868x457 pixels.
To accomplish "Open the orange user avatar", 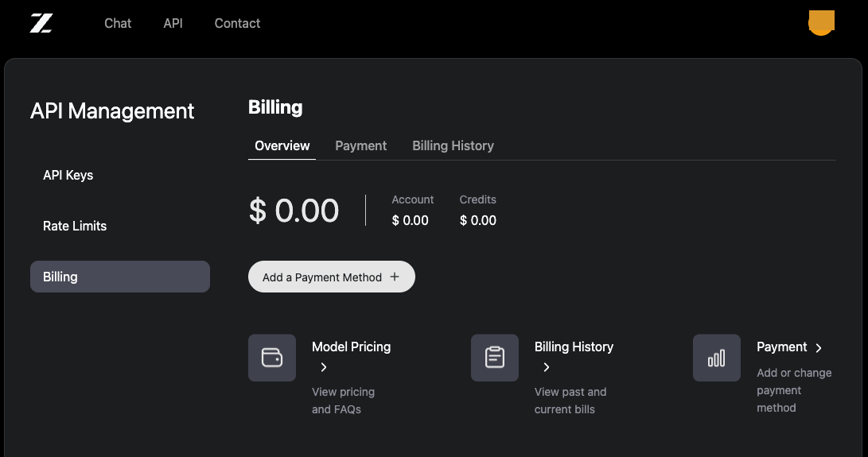I will click(820, 22).
